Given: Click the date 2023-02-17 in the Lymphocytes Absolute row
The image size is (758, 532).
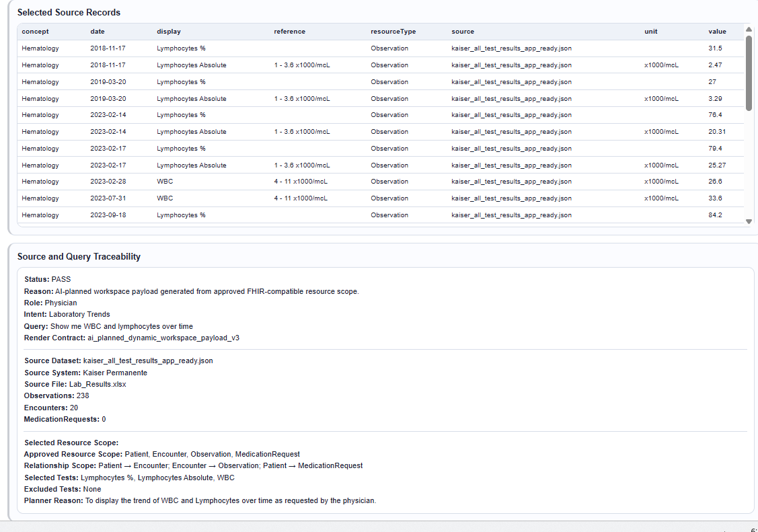Looking at the screenshot, I should click(x=108, y=165).
